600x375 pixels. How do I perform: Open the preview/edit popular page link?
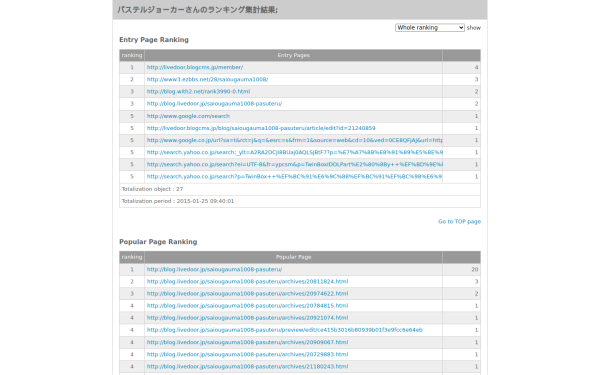pos(285,330)
